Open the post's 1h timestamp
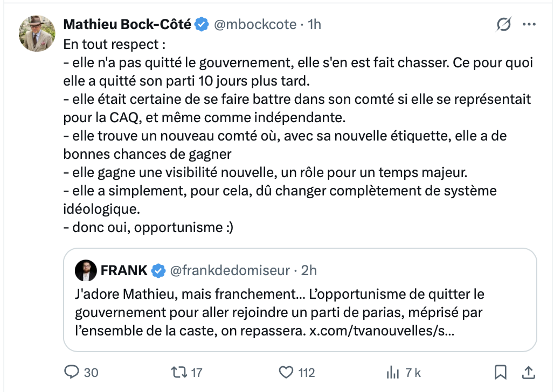The width and height of the screenshot is (554, 392). (x=314, y=24)
